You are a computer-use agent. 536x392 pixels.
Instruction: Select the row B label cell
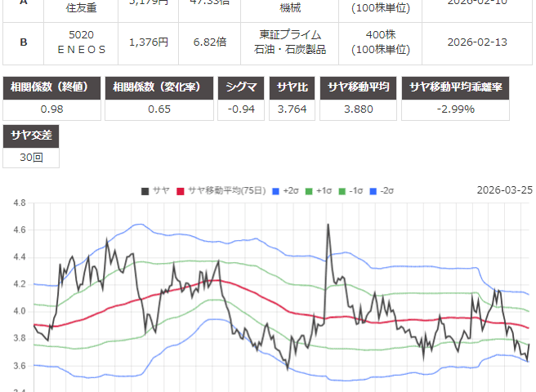click(x=22, y=41)
